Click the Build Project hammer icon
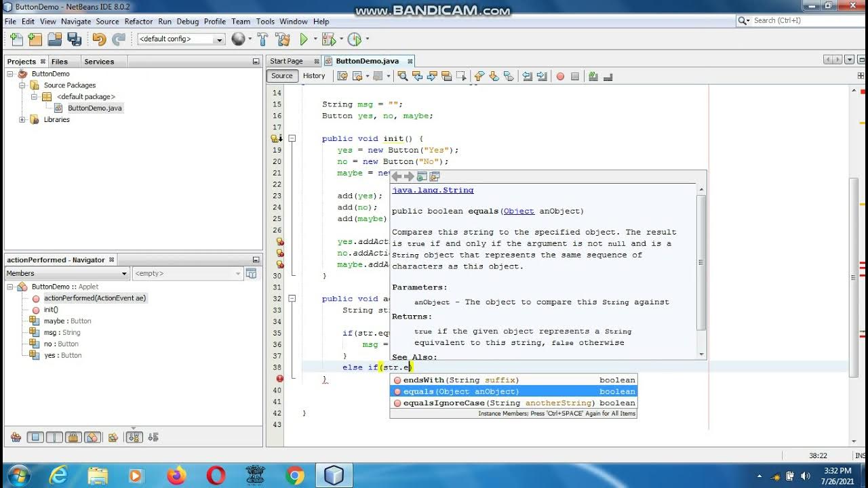Image resolution: width=868 pixels, height=488 pixels. click(262, 39)
